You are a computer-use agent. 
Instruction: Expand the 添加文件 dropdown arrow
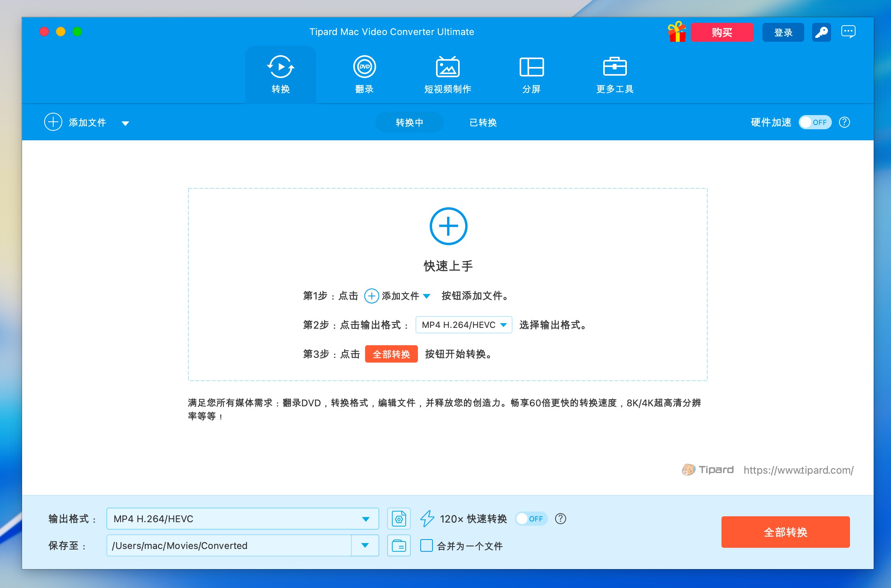point(125,123)
